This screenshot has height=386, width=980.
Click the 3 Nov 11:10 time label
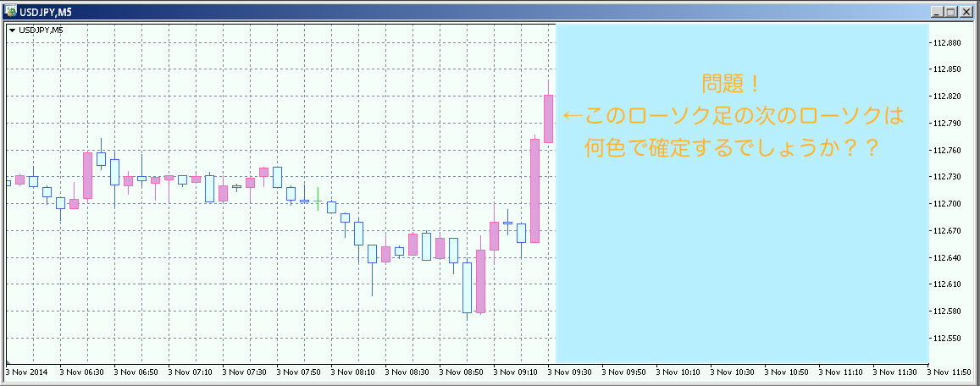click(843, 372)
